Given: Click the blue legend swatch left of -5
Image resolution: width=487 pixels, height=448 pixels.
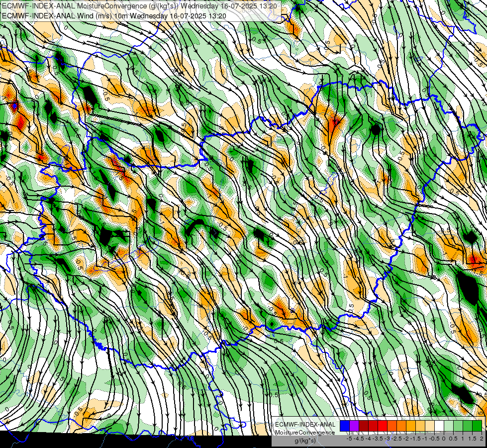Looking at the screenshot, I should tap(345, 426).
